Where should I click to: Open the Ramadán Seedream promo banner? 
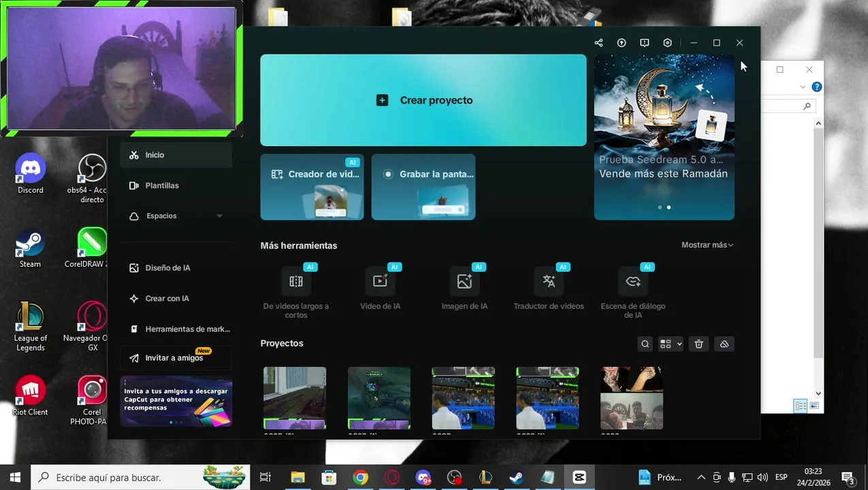664,137
